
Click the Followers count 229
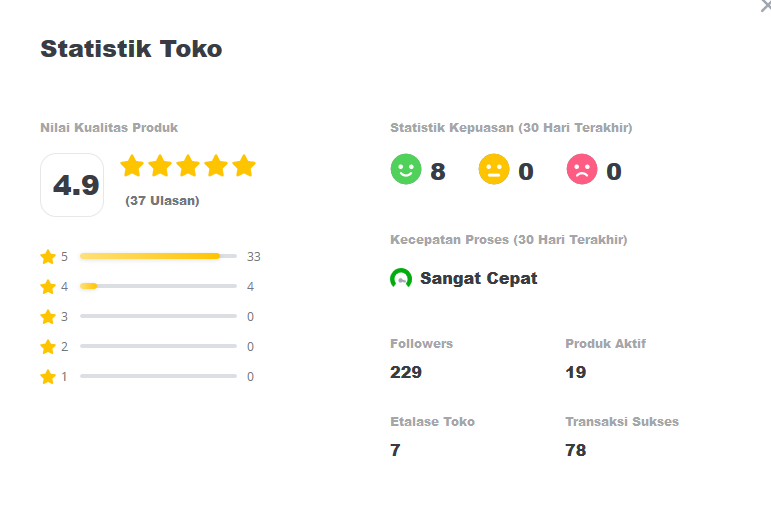coord(406,372)
